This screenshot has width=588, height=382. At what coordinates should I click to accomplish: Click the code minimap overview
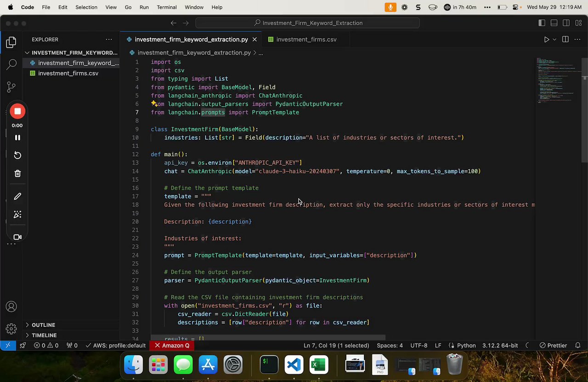coord(559,81)
